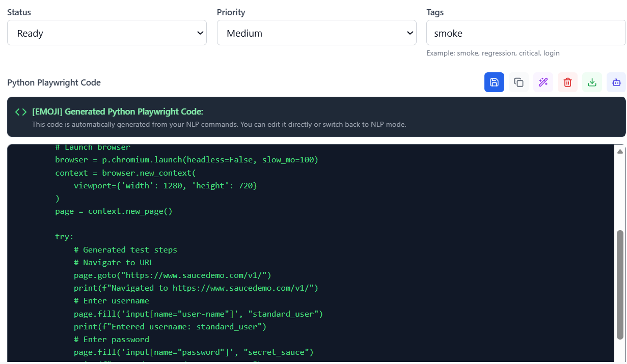627x364 pixels.
Task: Click the '# Enter username' comment line
Action: pyautogui.click(x=111, y=301)
